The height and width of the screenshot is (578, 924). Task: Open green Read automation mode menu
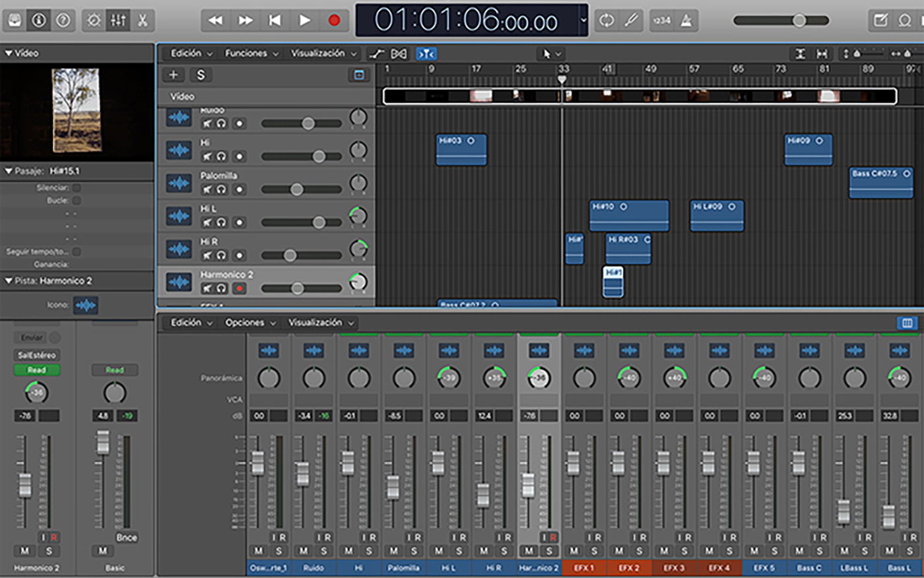tap(36, 370)
